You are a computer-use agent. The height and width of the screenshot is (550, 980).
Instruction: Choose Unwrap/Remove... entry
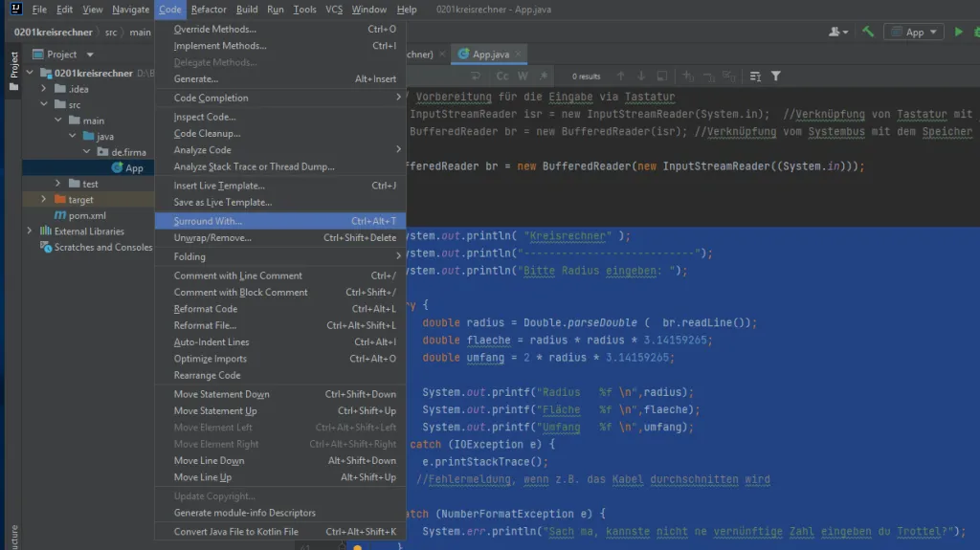click(x=280, y=237)
